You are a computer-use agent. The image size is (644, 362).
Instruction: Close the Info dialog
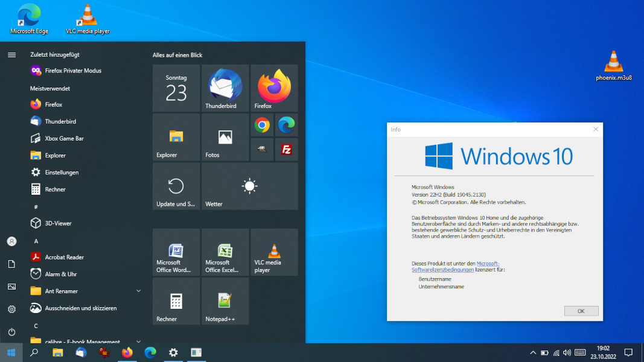pyautogui.click(x=596, y=129)
